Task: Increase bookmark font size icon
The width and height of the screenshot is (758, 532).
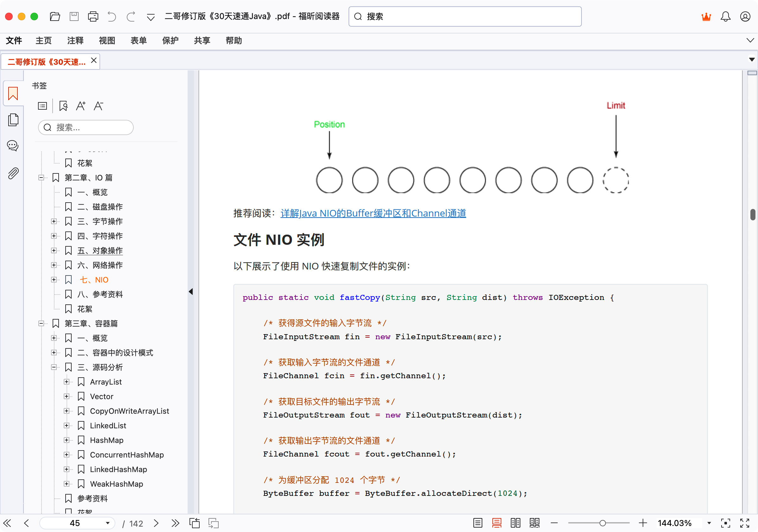Action: [x=80, y=106]
